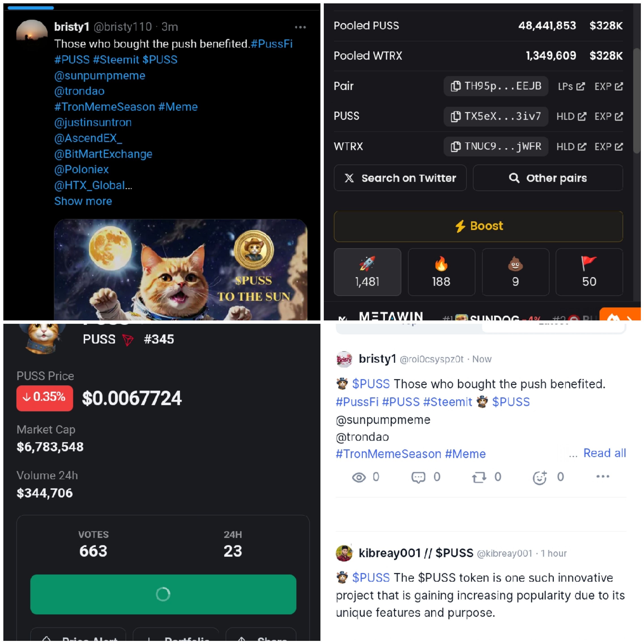
Task: Copy the PUSS TX5eX...3iv7 token address
Action: (496, 116)
